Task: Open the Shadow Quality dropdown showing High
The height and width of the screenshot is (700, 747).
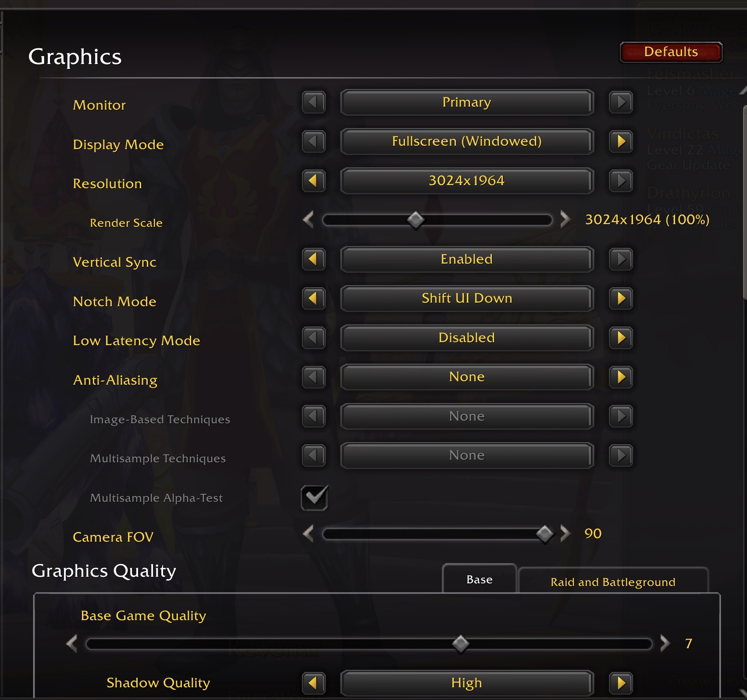Action: pyautogui.click(x=467, y=683)
